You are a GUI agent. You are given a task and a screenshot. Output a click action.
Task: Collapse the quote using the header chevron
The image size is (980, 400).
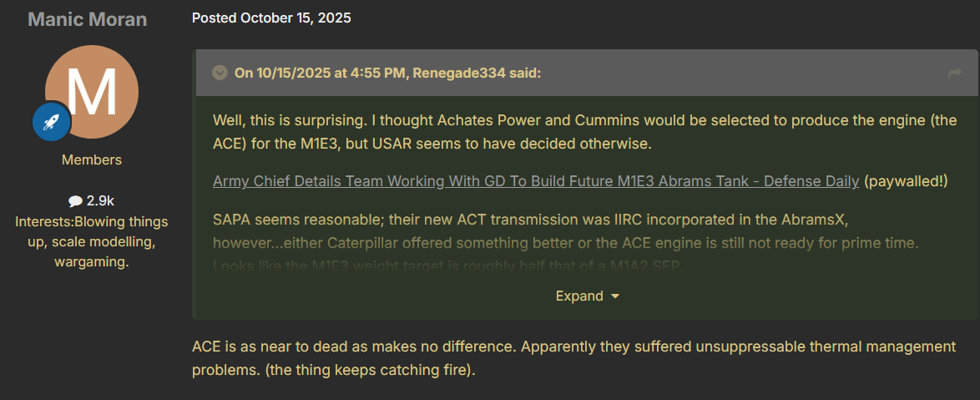tap(220, 73)
